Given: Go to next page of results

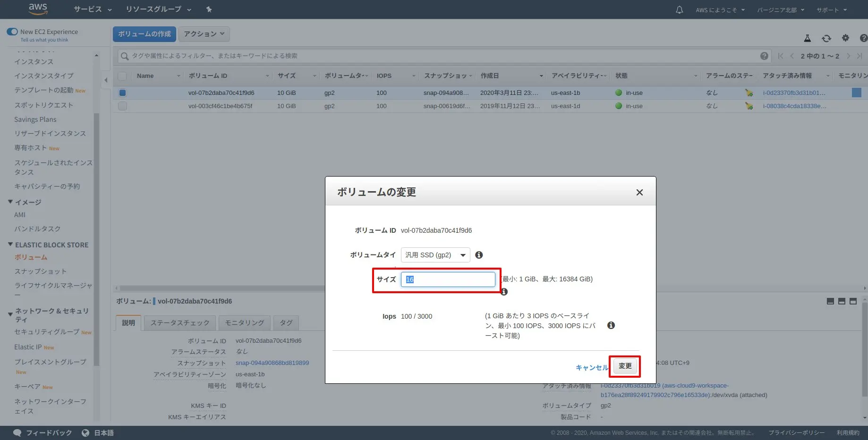Looking at the screenshot, I should [848, 56].
